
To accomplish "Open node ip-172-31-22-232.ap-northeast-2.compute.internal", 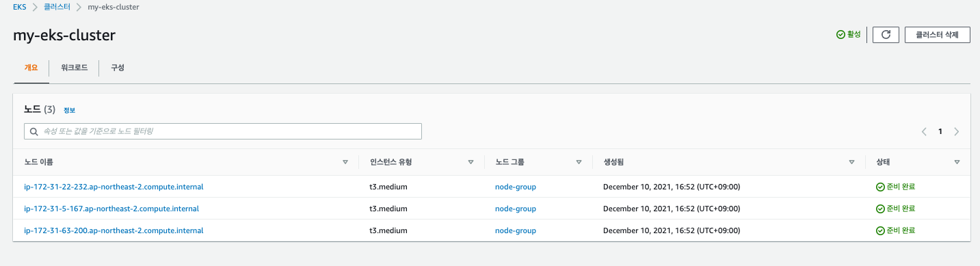I will tap(114, 187).
